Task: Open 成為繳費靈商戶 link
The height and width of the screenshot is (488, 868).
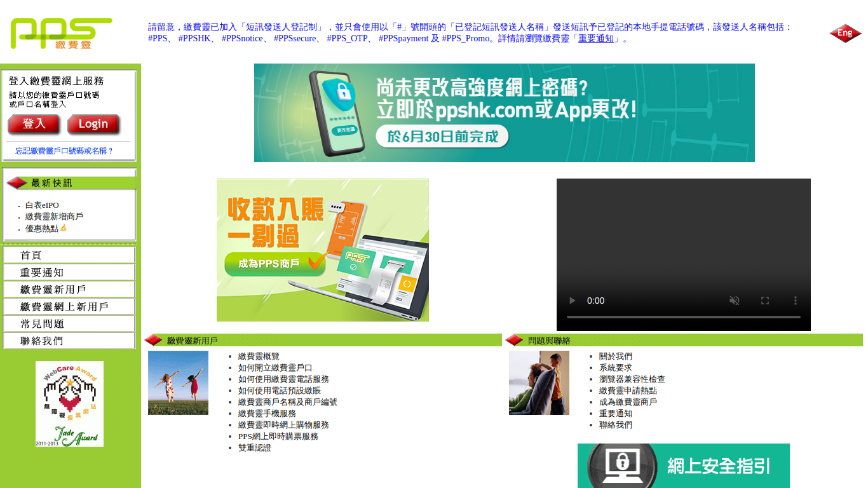Action: pyautogui.click(x=628, y=402)
